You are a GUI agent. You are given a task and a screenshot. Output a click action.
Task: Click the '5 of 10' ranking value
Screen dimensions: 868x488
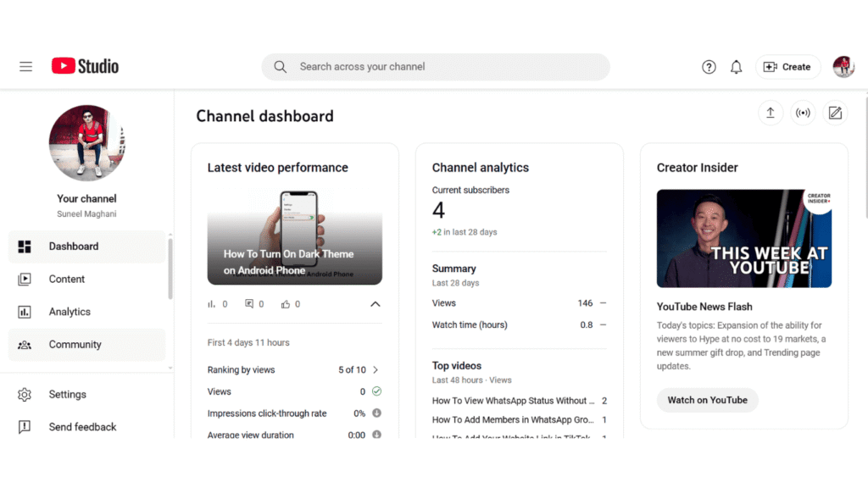click(x=352, y=369)
